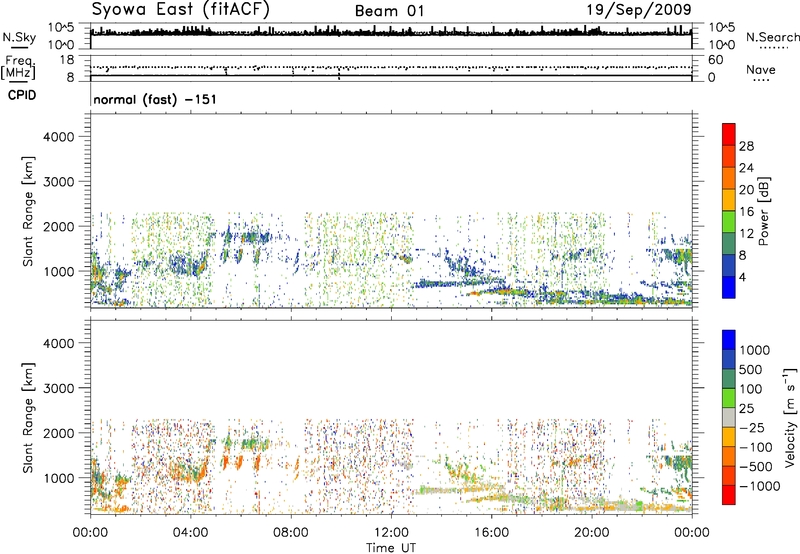The width and height of the screenshot is (800, 554).
Task: Click the 'Power [dB]' colorbar title
Action: coord(763,211)
